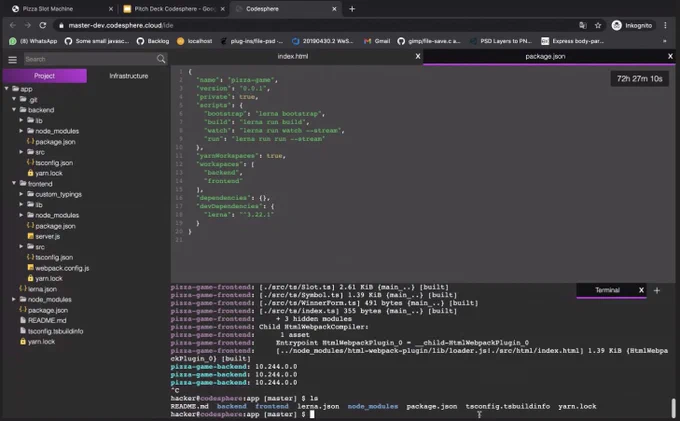This screenshot has width=680, height=421.
Task: Collapse the backend folder
Action: (14, 110)
